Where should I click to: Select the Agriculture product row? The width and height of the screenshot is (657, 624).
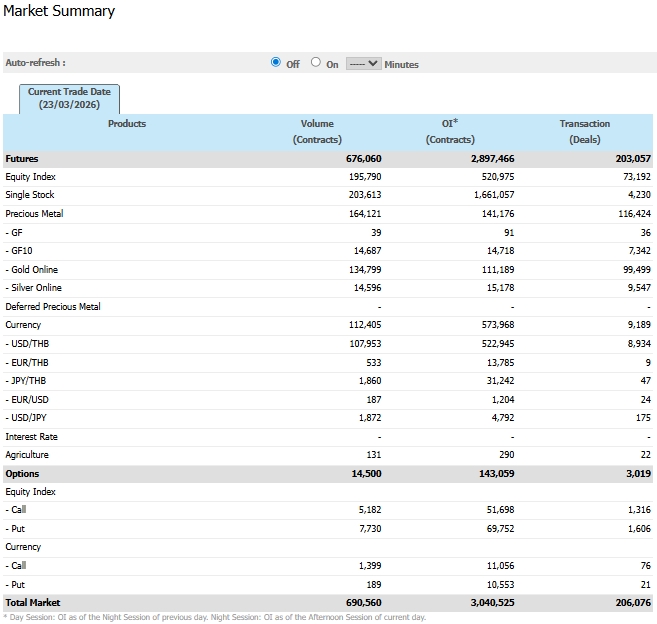pyautogui.click(x=28, y=455)
